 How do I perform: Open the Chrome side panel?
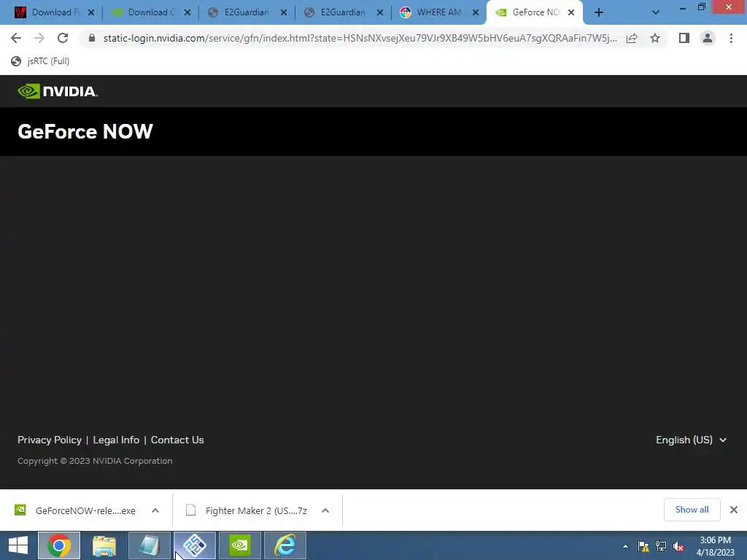tap(684, 38)
